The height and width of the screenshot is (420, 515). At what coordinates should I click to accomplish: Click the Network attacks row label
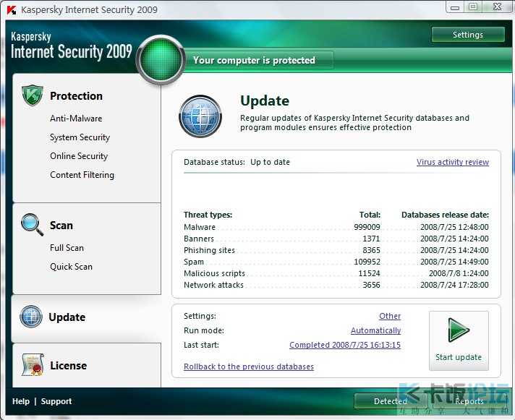(213, 285)
